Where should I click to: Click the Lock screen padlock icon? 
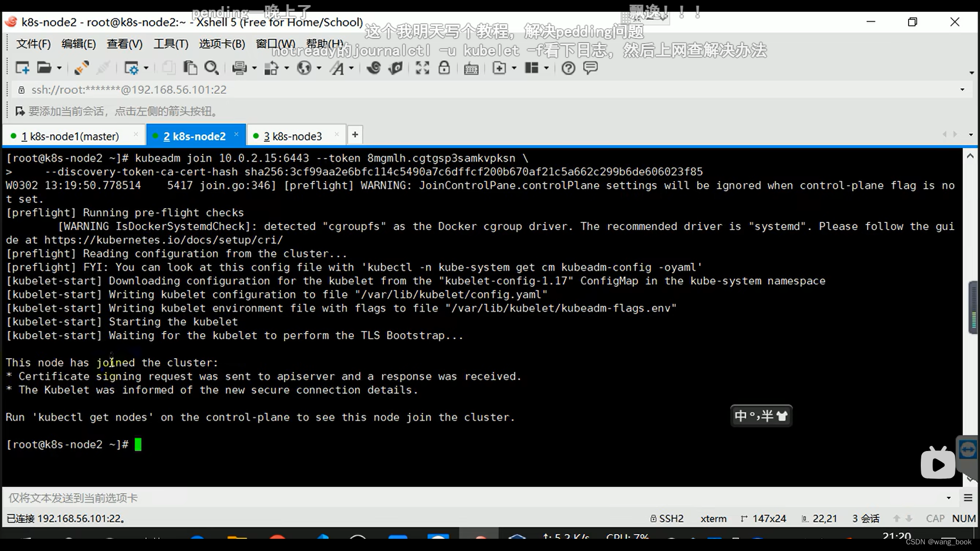[x=444, y=68]
